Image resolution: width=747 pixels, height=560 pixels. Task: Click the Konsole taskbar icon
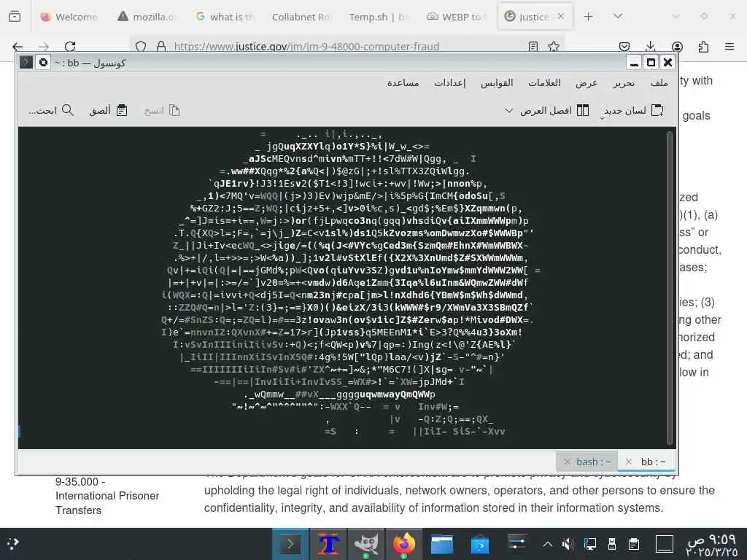click(290, 544)
